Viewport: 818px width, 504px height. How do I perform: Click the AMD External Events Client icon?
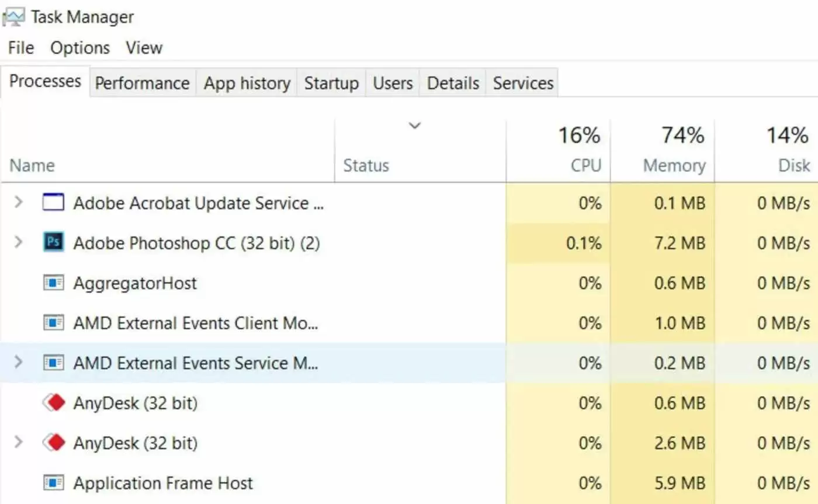point(53,323)
